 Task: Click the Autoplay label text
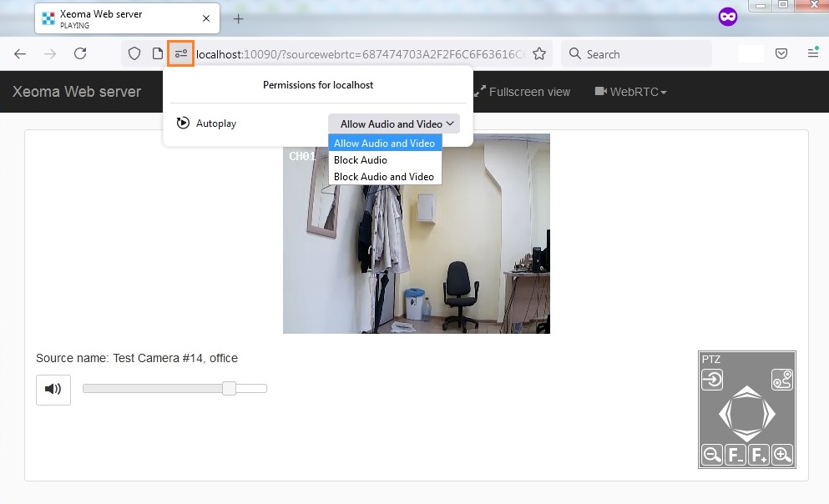[x=216, y=123]
